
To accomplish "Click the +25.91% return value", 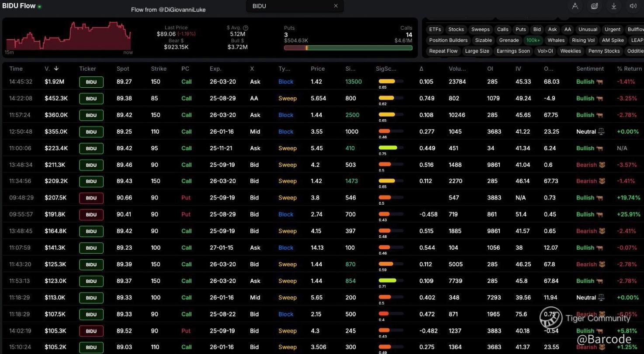I will point(629,214).
